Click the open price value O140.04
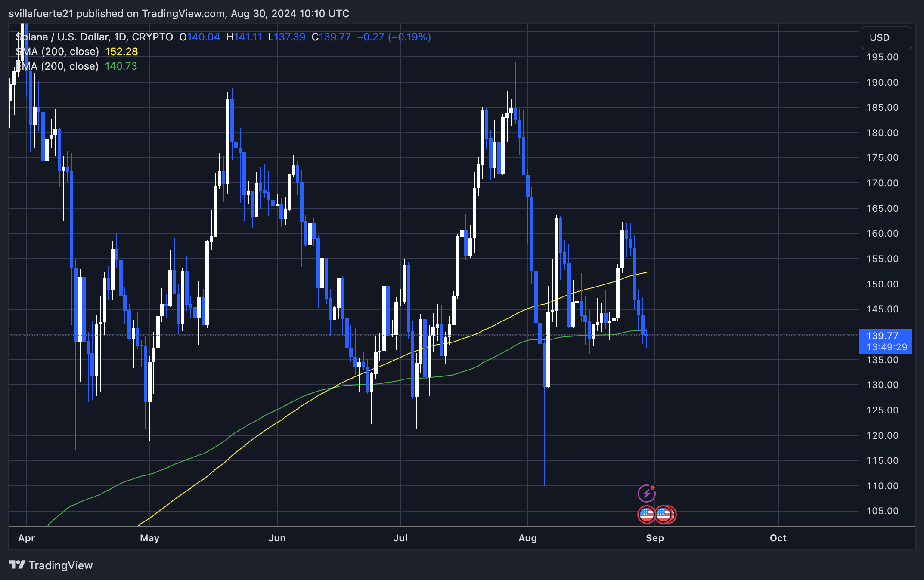Screen dimensions: 924x580 tap(200, 37)
